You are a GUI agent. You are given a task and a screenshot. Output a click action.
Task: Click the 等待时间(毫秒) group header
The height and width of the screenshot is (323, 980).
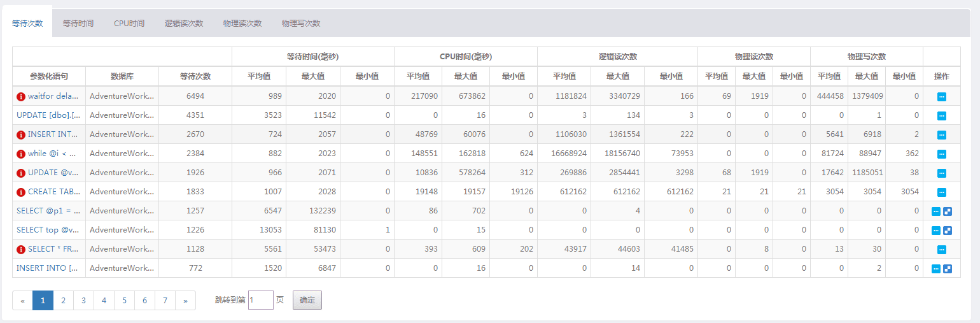(313, 57)
